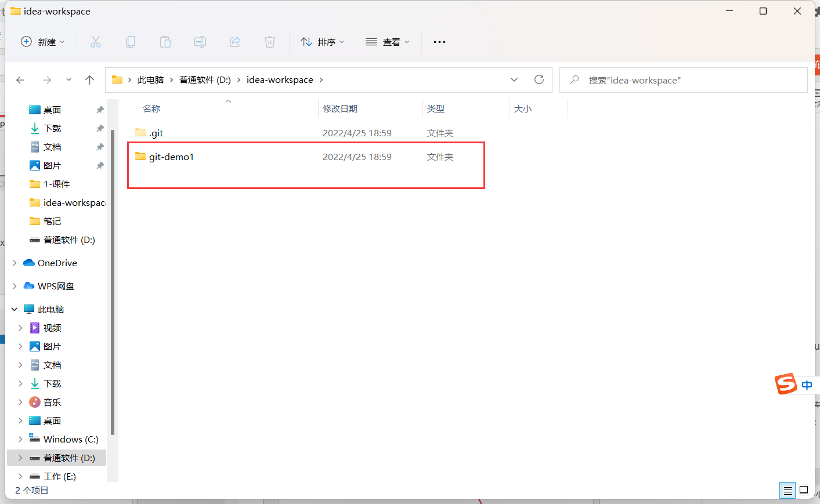Screen dimensions: 820x504
Task: Sort by 类型 column header
Action: [x=436, y=109]
